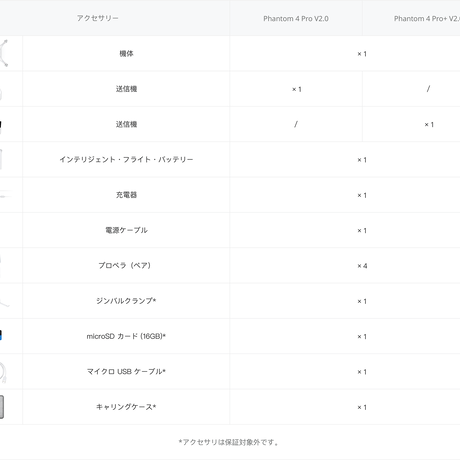Click × 1 in the マイクロ USB ケーブル* row
Screen dimensions: 460x460
362,372
